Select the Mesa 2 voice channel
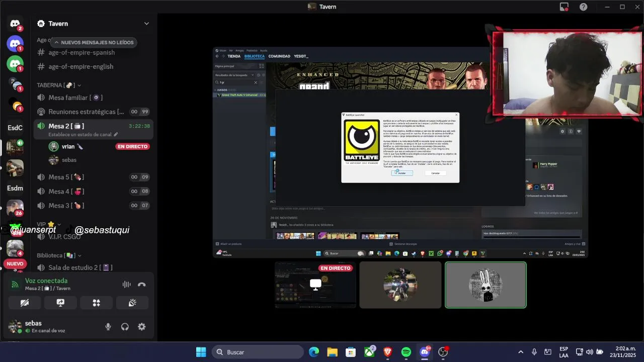Screen dimensions: 644x362 (94, 126)
